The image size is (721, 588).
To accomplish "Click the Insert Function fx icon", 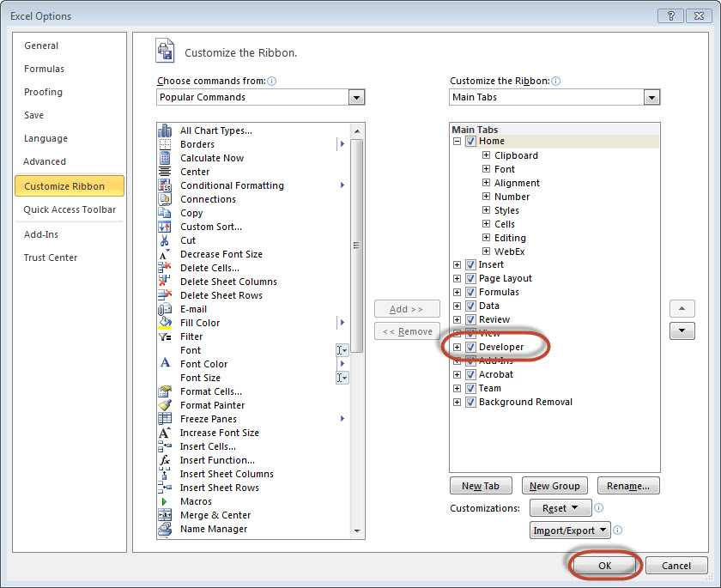I will (x=165, y=460).
